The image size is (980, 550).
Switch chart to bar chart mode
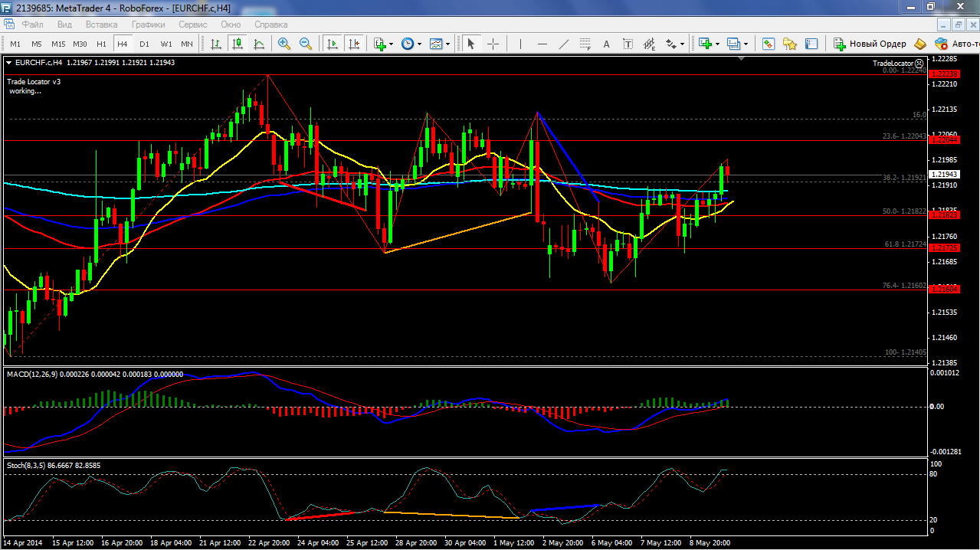(x=217, y=44)
